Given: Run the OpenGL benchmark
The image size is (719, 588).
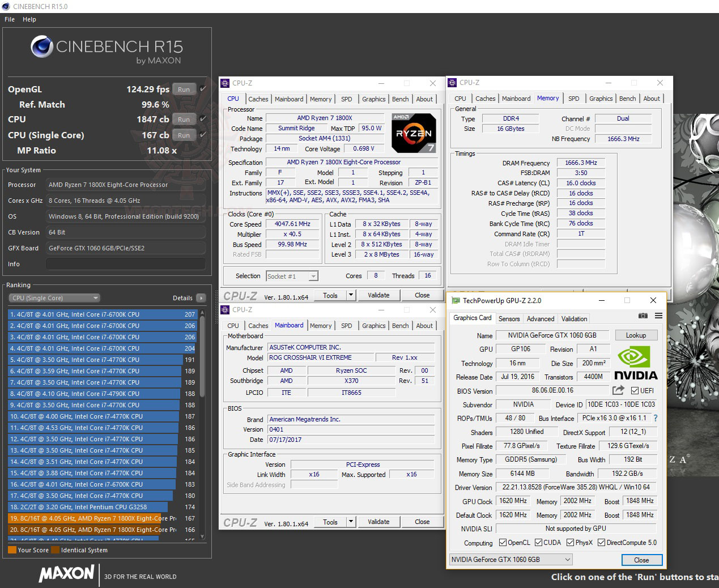Looking at the screenshot, I should [x=184, y=89].
